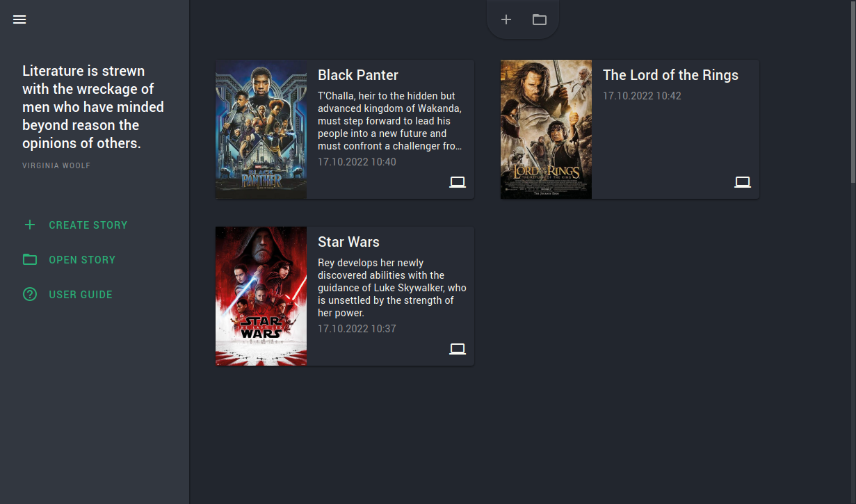Open the Black Panter poster thumbnail

[261, 129]
